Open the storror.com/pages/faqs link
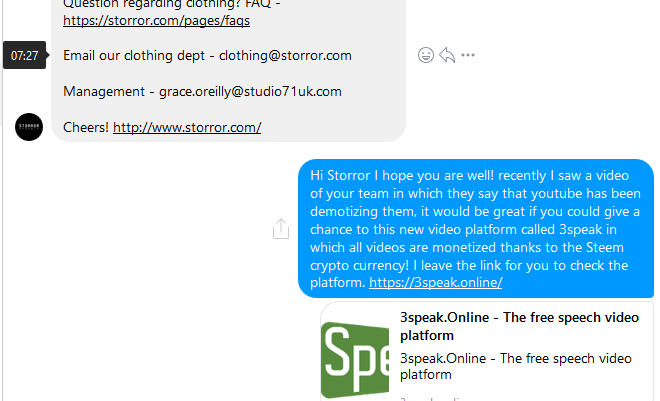The height and width of the screenshot is (401, 660). click(156, 20)
